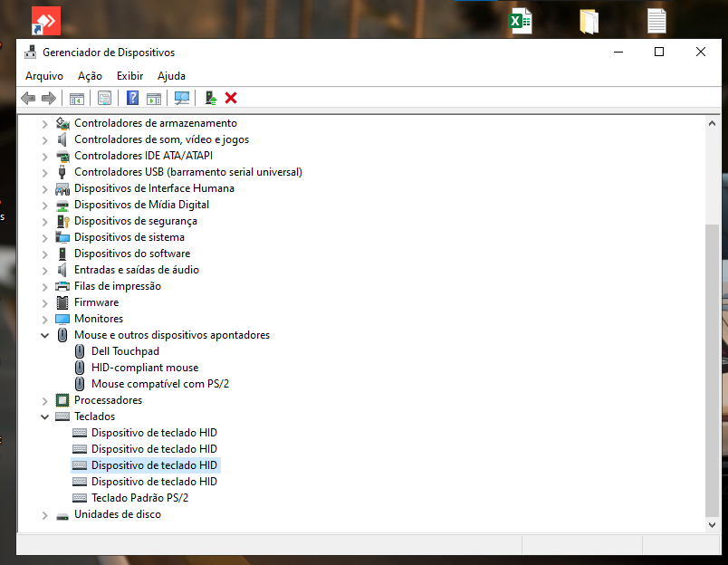
Task: Click the Forward arrow toolbar icon
Action: pyautogui.click(x=49, y=98)
